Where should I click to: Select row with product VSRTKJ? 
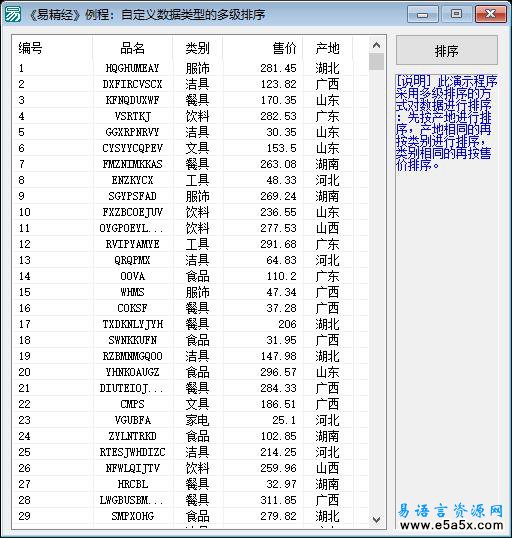[x=191, y=116]
